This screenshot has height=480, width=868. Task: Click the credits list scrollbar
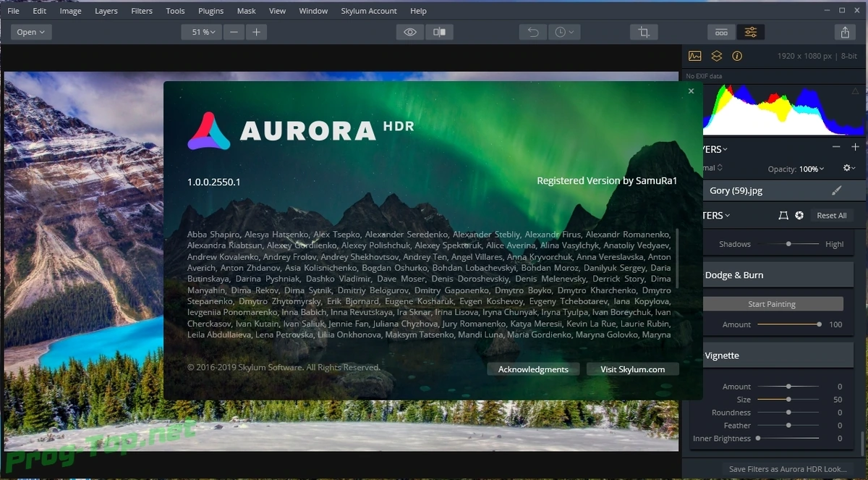pyautogui.click(x=677, y=257)
